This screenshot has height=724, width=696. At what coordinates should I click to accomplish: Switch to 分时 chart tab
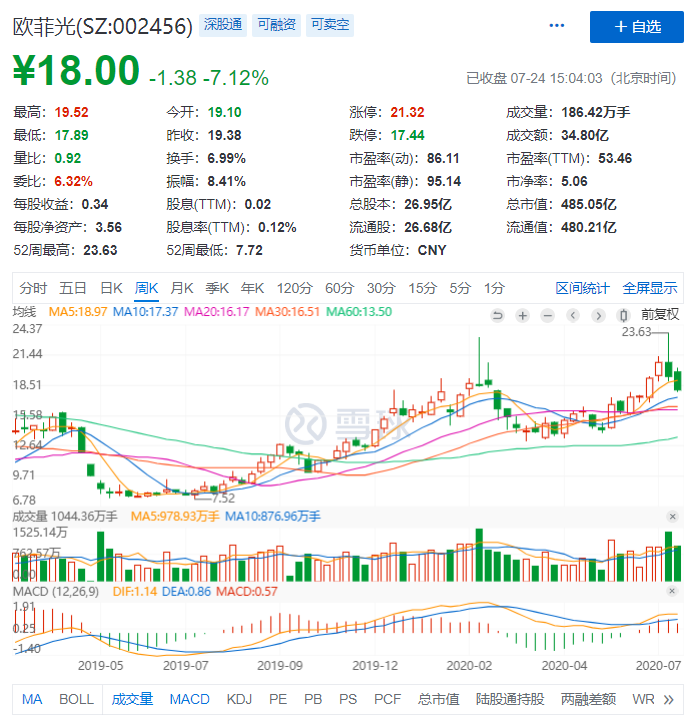click(33, 288)
